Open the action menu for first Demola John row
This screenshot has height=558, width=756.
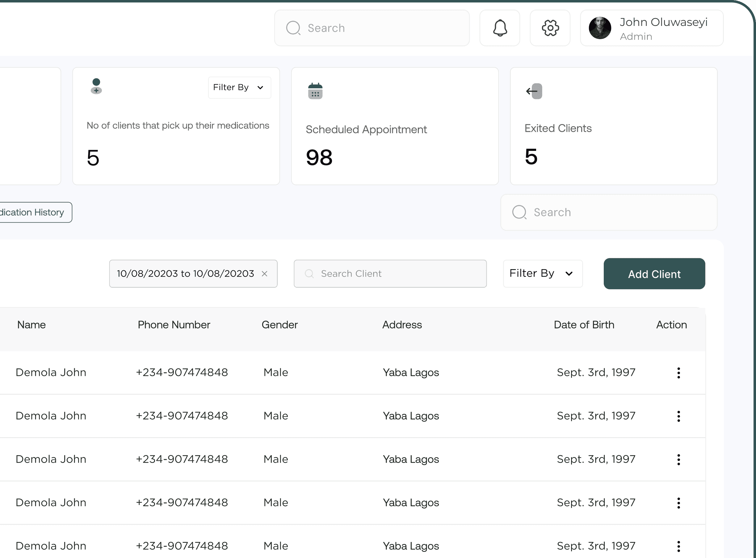678,373
